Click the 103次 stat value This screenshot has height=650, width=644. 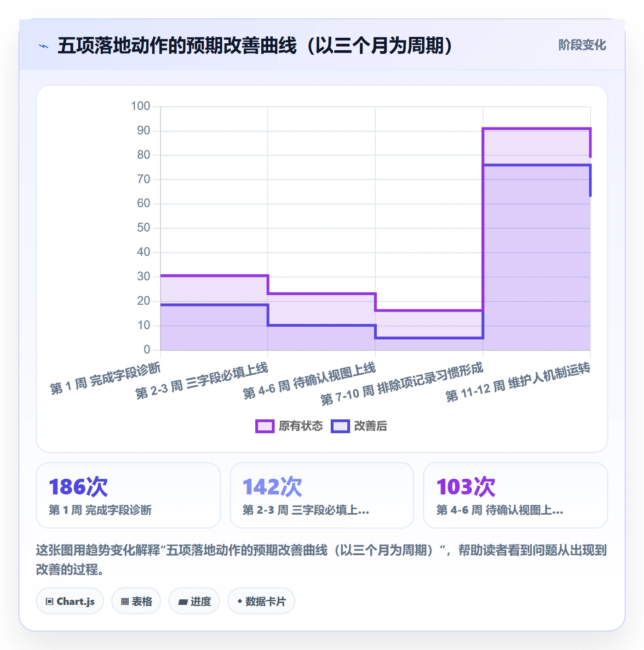pyautogui.click(x=466, y=487)
